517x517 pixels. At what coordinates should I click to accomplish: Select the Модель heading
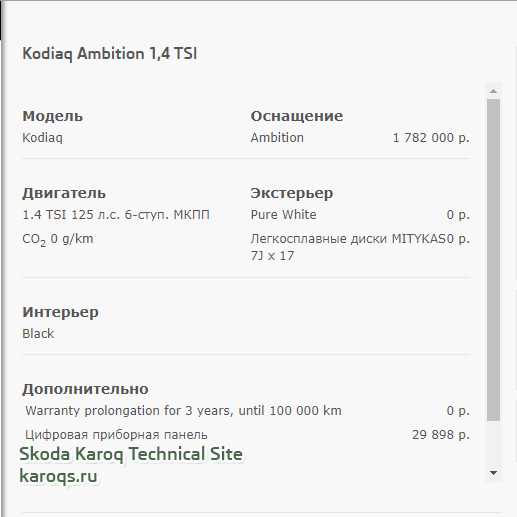point(52,116)
